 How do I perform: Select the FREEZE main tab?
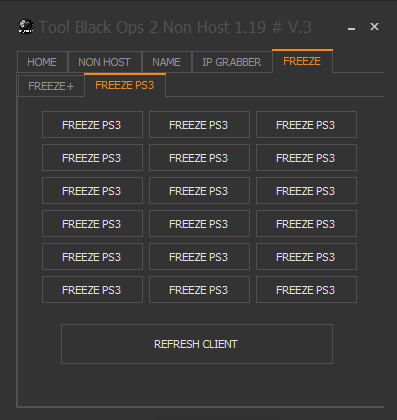coord(302,61)
